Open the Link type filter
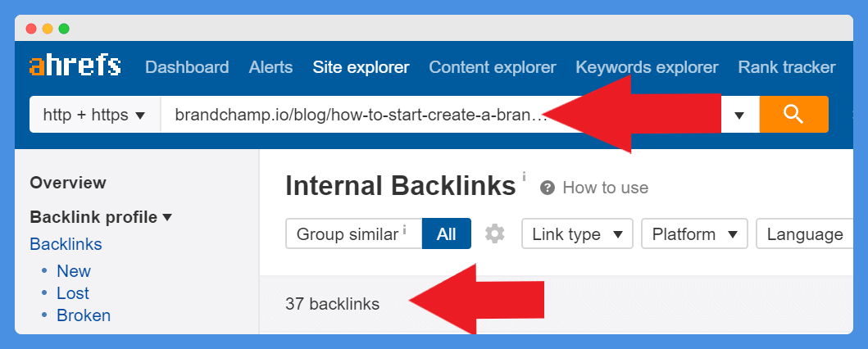Viewport: 868px width, 349px height. [x=577, y=234]
